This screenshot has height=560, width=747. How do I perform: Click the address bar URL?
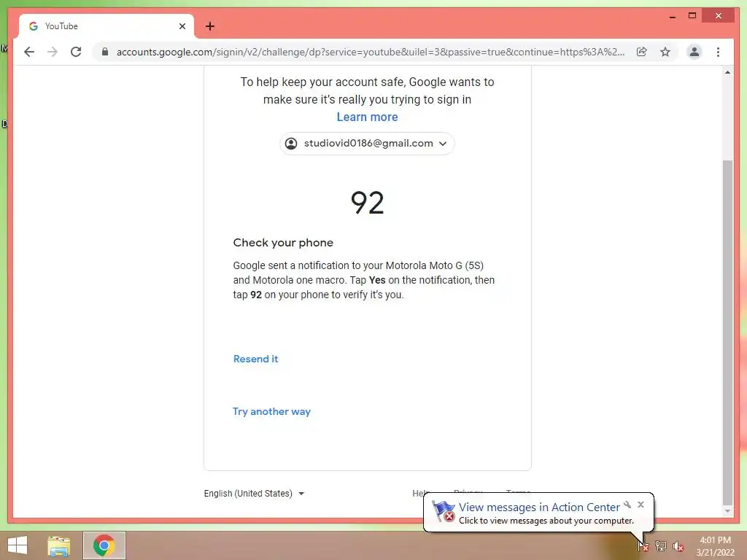pos(371,52)
